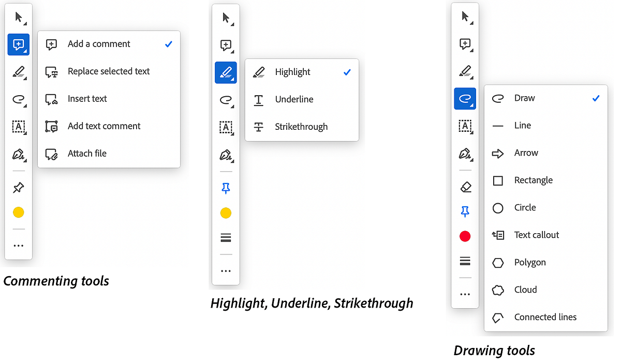Viewport: 621px width, 364px height.
Task: Click the yellow color swatch
Action: click(18, 212)
